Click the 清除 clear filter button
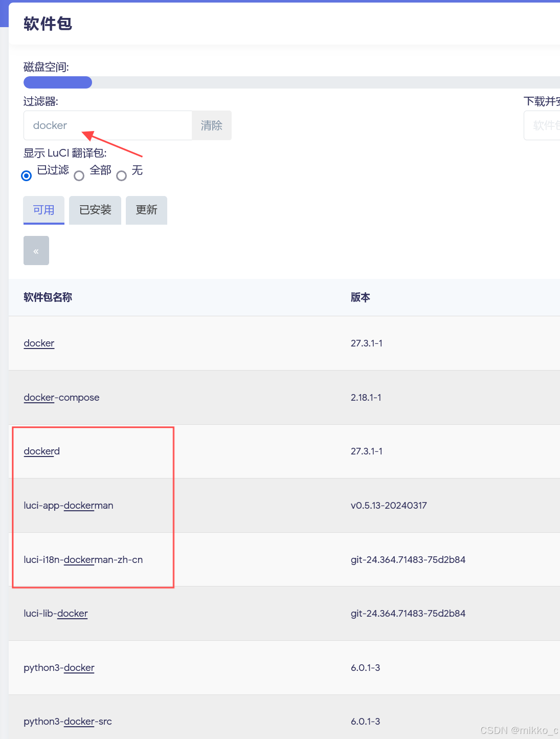The image size is (560, 739). coord(212,125)
